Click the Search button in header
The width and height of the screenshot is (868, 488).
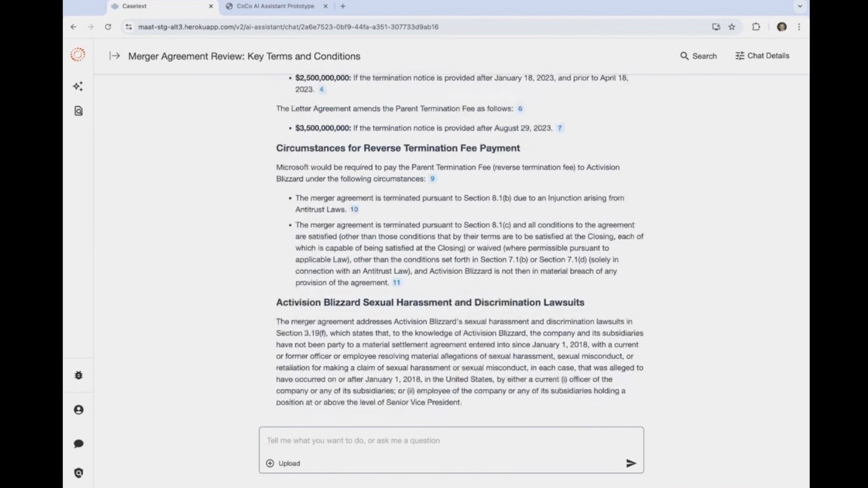(x=698, y=56)
